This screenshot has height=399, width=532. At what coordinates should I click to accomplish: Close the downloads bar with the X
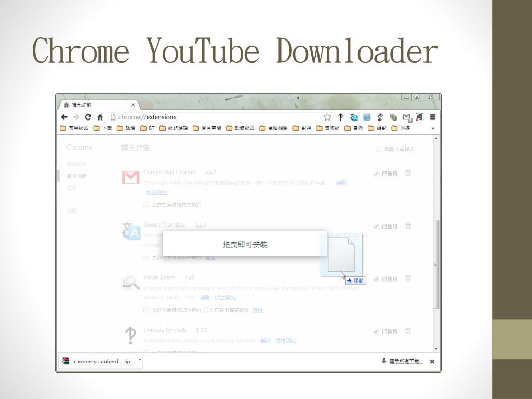coord(432,362)
